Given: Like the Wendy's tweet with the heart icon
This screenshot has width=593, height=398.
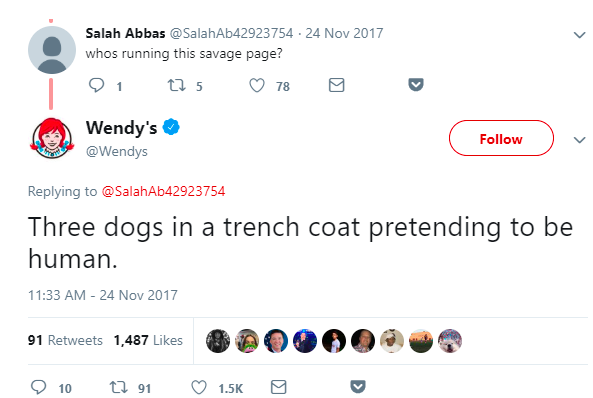Looking at the screenshot, I should (x=199, y=387).
